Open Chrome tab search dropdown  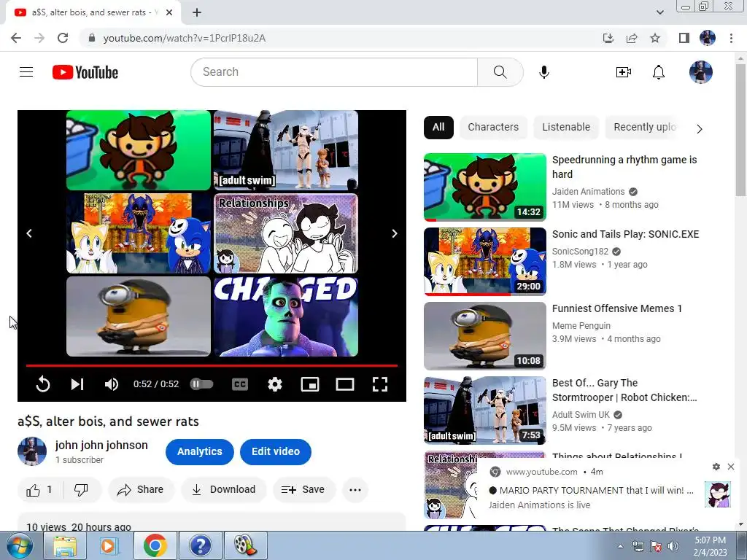(x=659, y=12)
